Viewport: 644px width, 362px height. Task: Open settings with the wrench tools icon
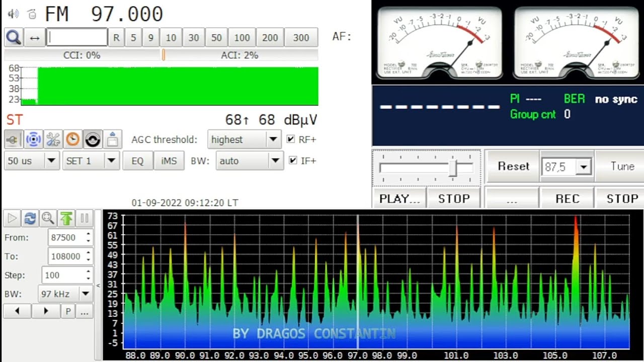[53, 139]
